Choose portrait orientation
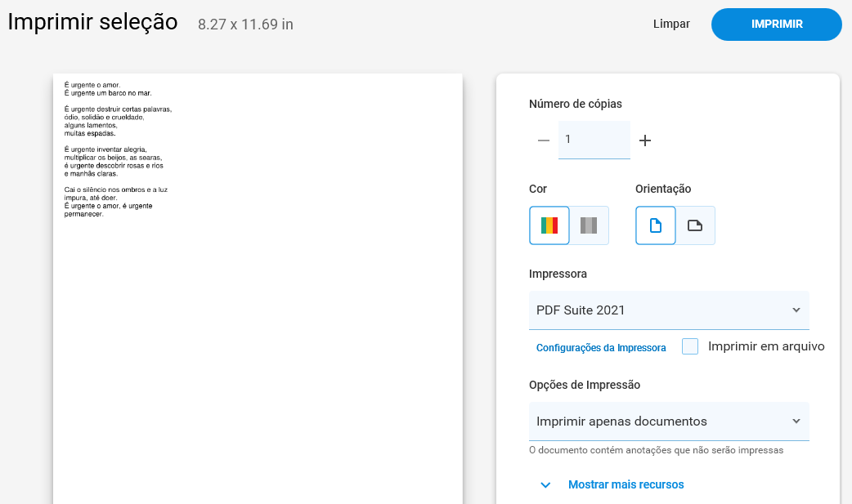The width and height of the screenshot is (852, 504). [656, 225]
